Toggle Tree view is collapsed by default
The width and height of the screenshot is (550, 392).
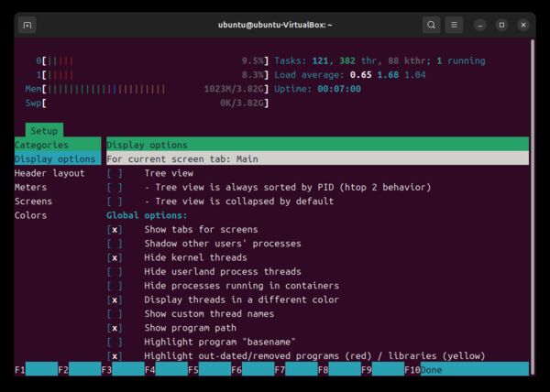pos(115,201)
